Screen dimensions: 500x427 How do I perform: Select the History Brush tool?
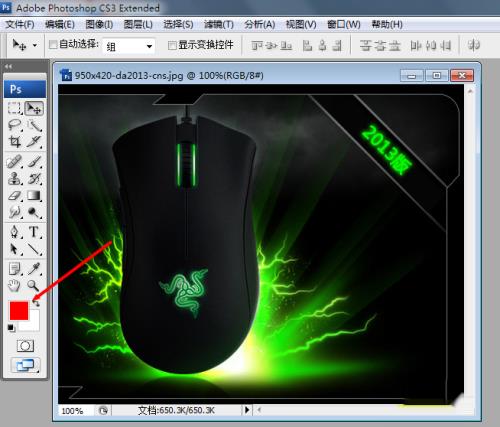(34, 179)
